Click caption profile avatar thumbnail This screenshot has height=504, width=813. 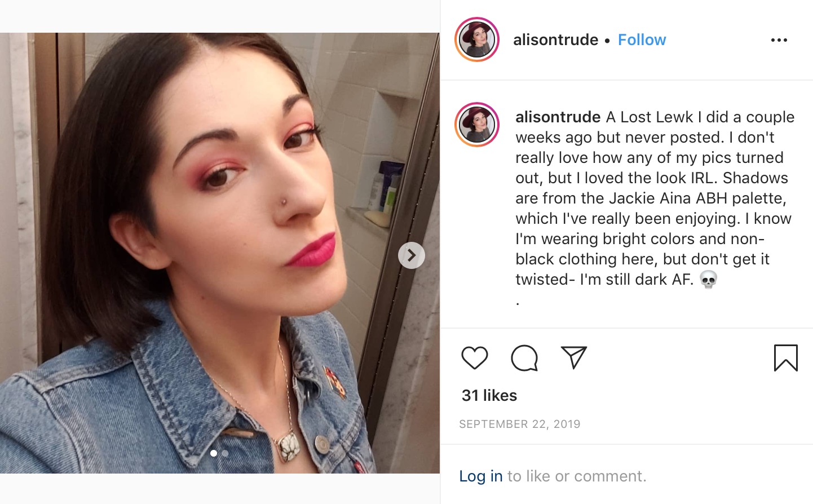click(x=477, y=125)
